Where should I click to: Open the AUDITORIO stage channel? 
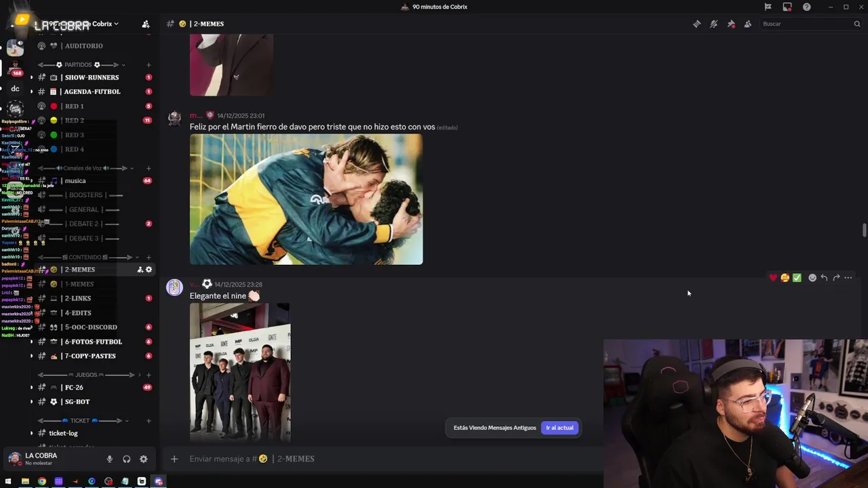83,45
